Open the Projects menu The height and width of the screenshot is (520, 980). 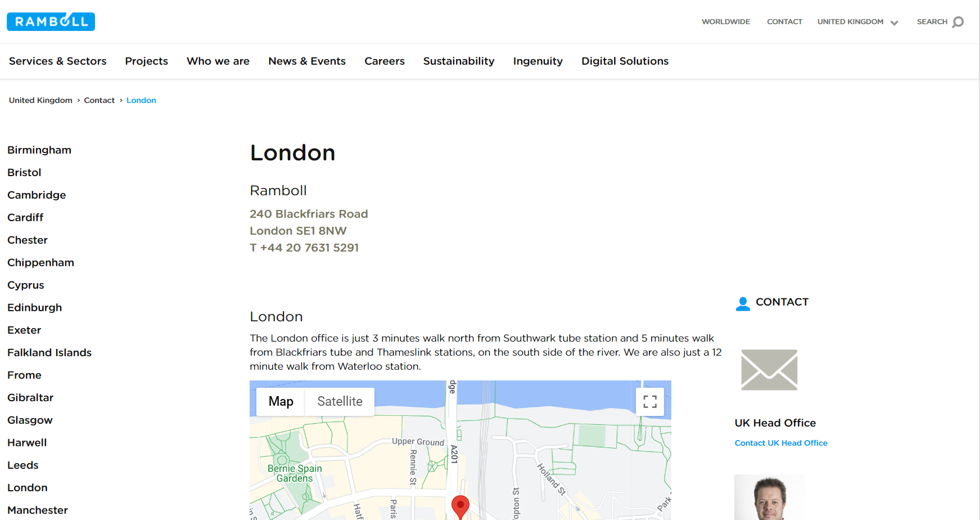[146, 61]
